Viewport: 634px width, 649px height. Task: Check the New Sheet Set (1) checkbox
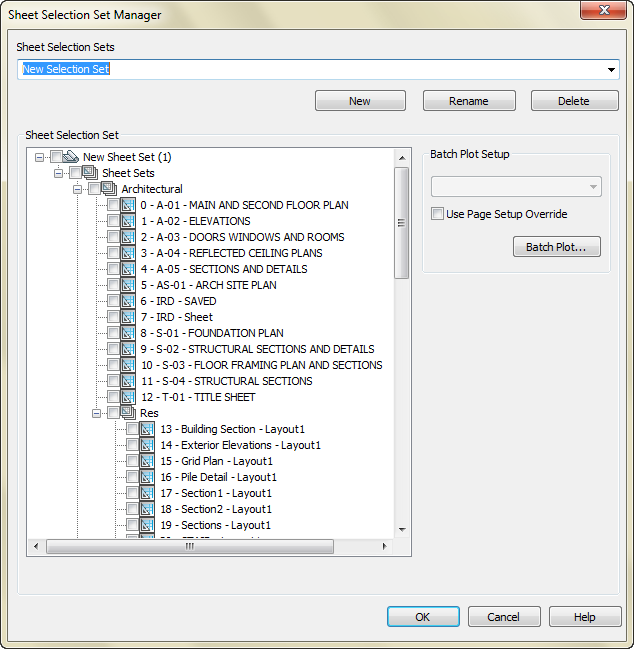pos(56,156)
